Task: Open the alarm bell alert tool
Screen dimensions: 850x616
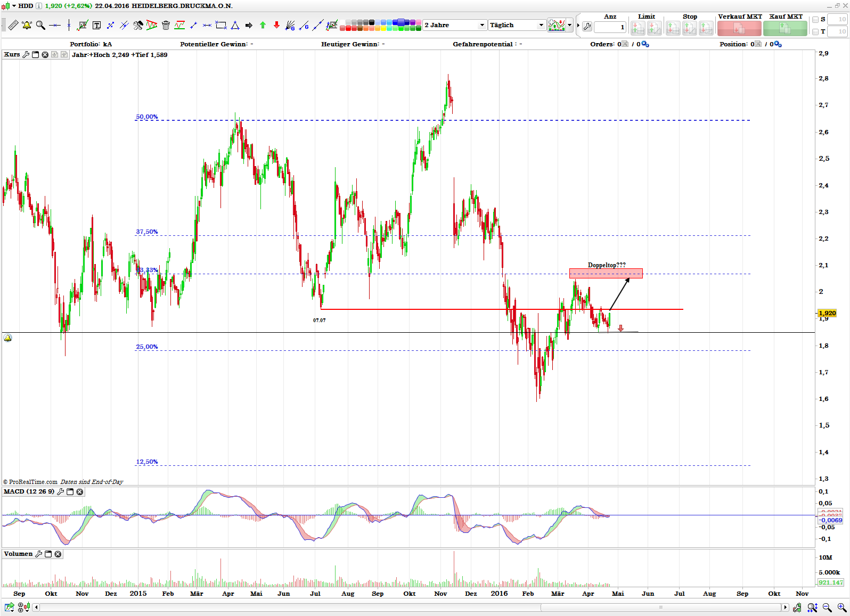Action: pyautogui.click(x=27, y=25)
